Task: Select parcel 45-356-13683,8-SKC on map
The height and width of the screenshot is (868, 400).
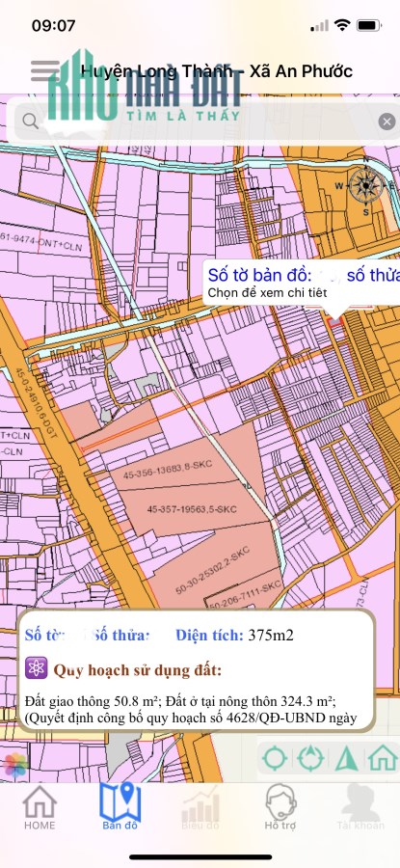Action: coord(168,470)
